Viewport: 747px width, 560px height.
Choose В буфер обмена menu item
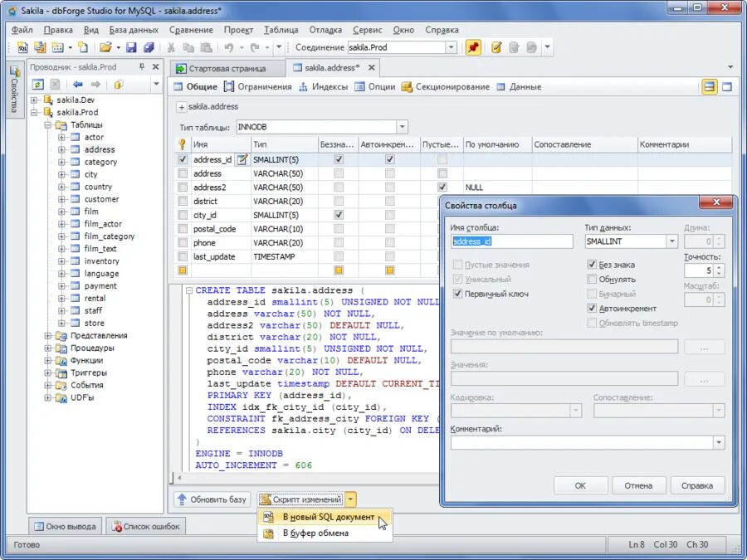(x=325, y=533)
